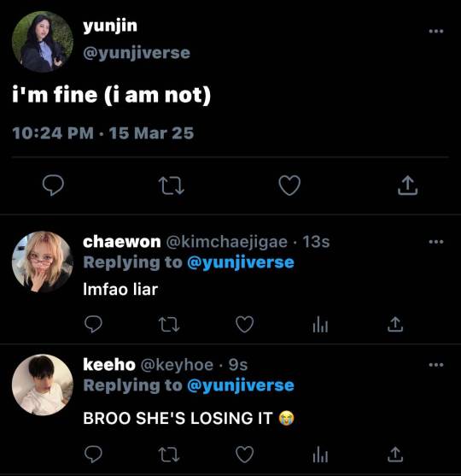Viewport: 461px width, 476px height.
Task: Open more options on yunjin's tweet
Action: [436, 31]
